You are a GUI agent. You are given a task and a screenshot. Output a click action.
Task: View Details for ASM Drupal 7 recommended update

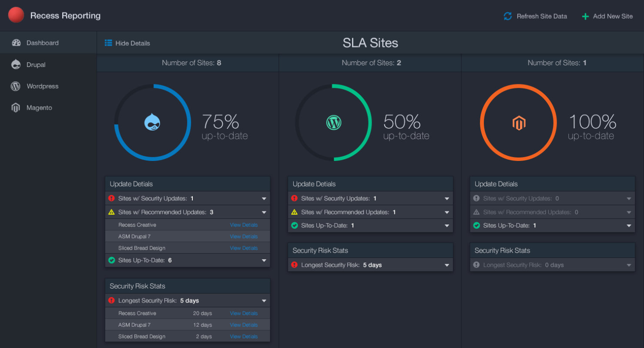click(x=244, y=237)
